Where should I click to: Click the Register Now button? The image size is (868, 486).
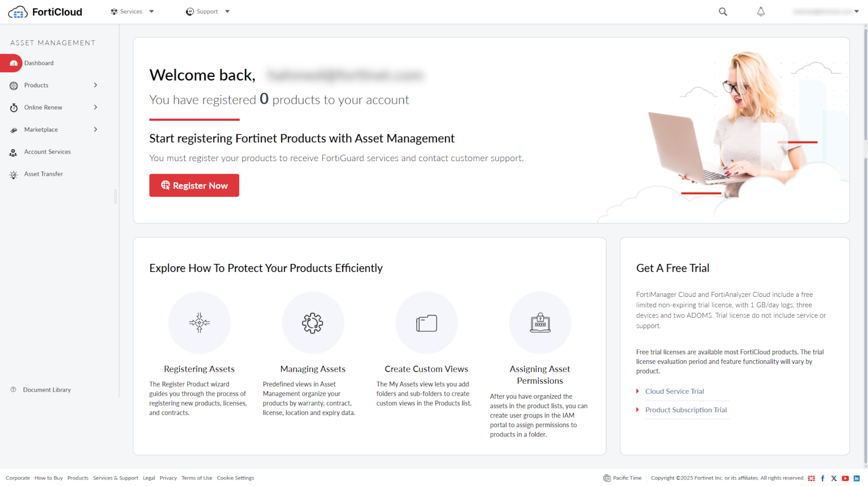click(194, 186)
